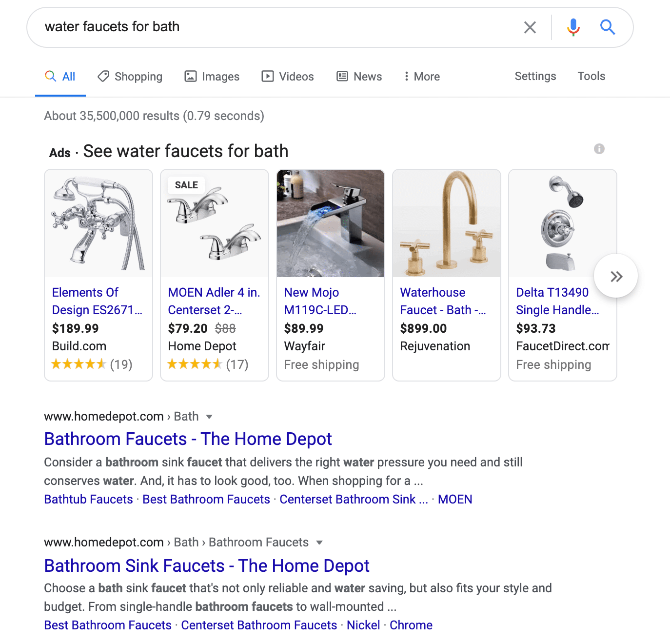Open the Shopping tab
This screenshot has width=670, height=644.
coord(130,77)
